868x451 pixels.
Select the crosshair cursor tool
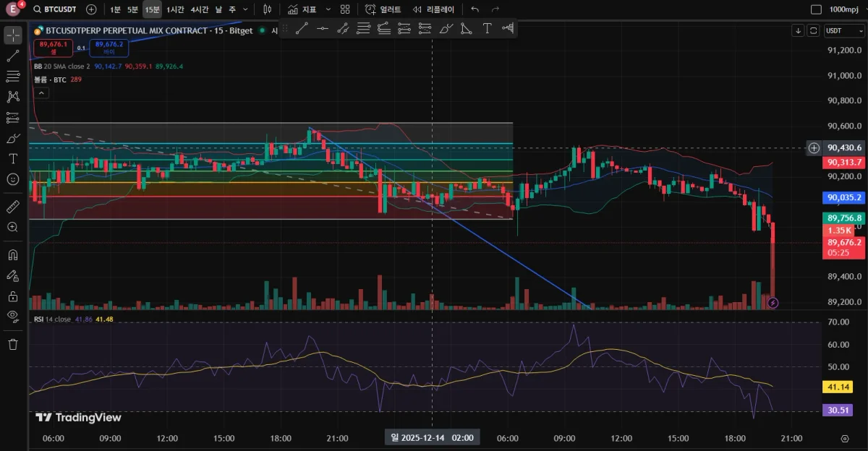[x=13, y=35]
